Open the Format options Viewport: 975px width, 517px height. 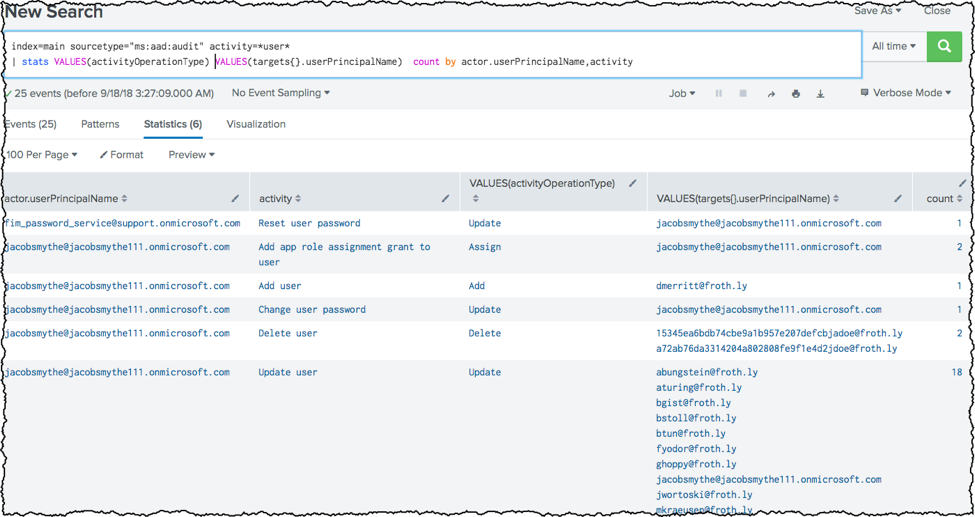121,155
